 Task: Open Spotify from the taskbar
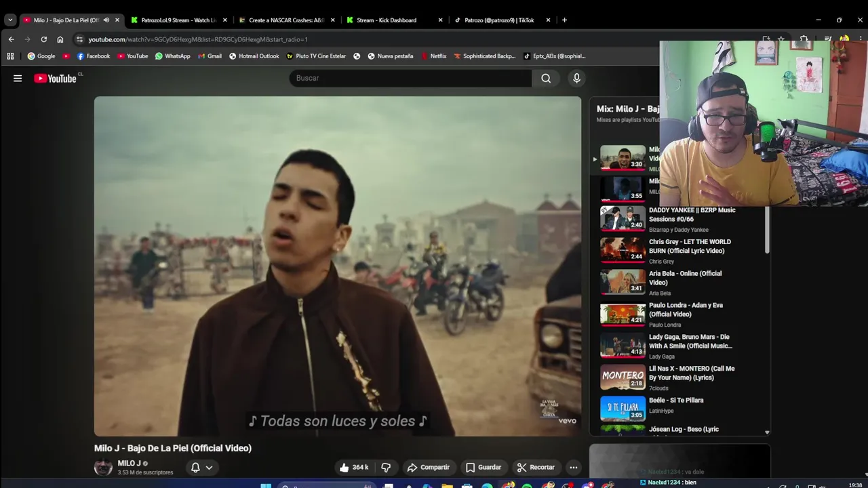527,485
